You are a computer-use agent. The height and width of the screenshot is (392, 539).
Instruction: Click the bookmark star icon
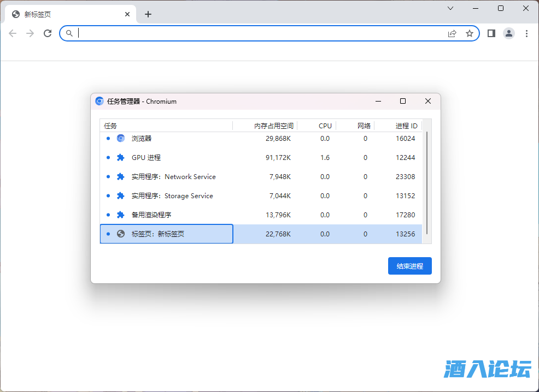pyautogui.click(x=469, y=33)
